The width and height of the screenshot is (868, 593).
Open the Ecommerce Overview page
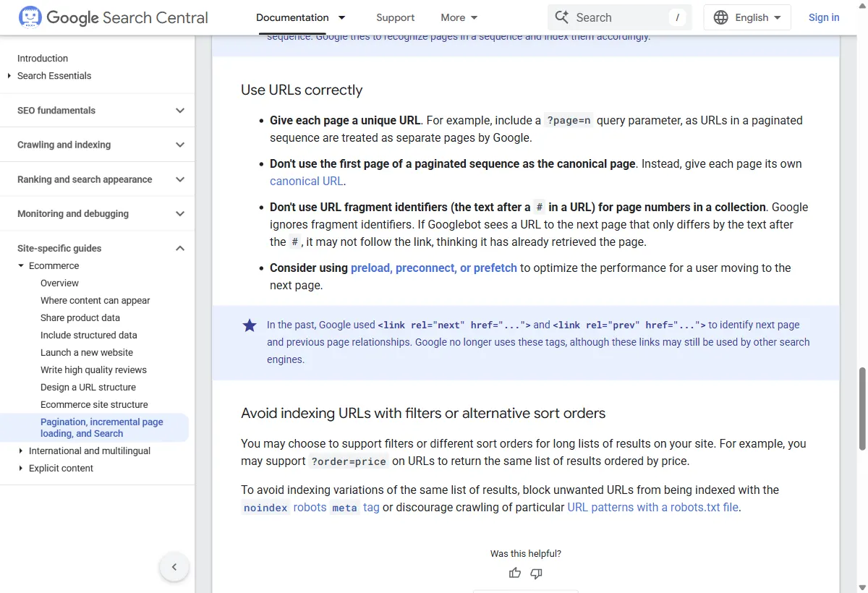pos(59,283)
